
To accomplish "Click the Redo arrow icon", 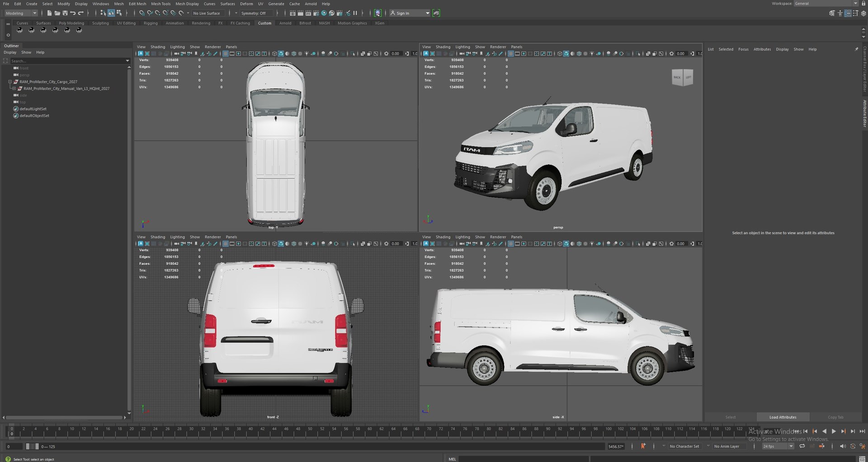I will [x=80, y=13].
